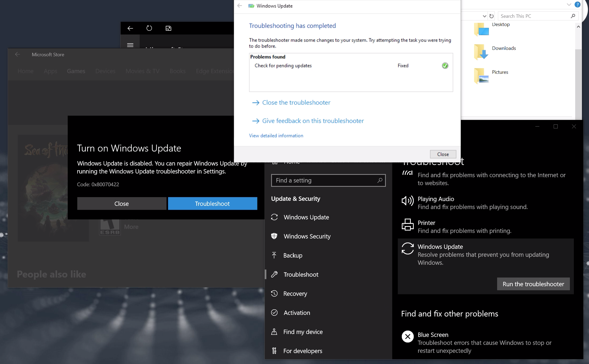Click the Playing Audio troubleshooter entry
Screen dimensions: 589x364
click(x=486, y=203)
